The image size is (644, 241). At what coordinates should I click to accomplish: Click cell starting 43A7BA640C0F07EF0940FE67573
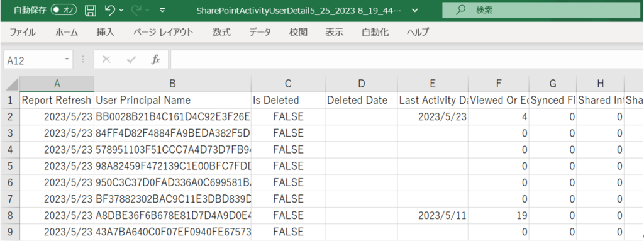coord(172,232)
